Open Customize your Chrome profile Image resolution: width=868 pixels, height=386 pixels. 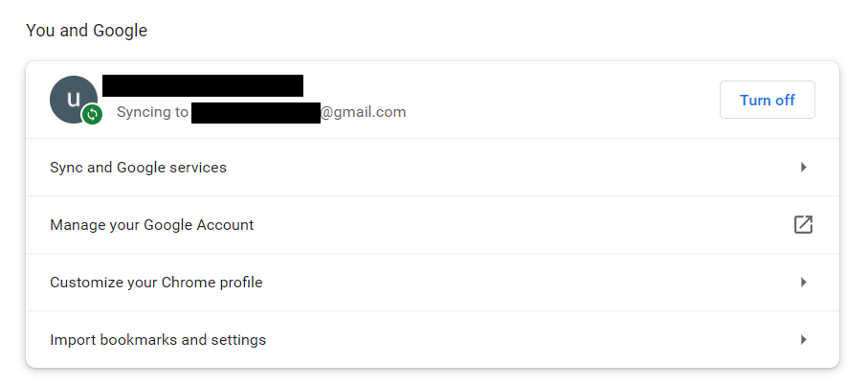point(156,283)
